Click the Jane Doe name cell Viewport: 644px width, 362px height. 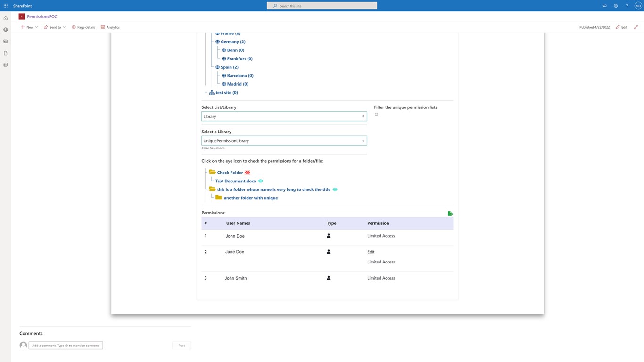pyautogui.click(x=235, y=252)
